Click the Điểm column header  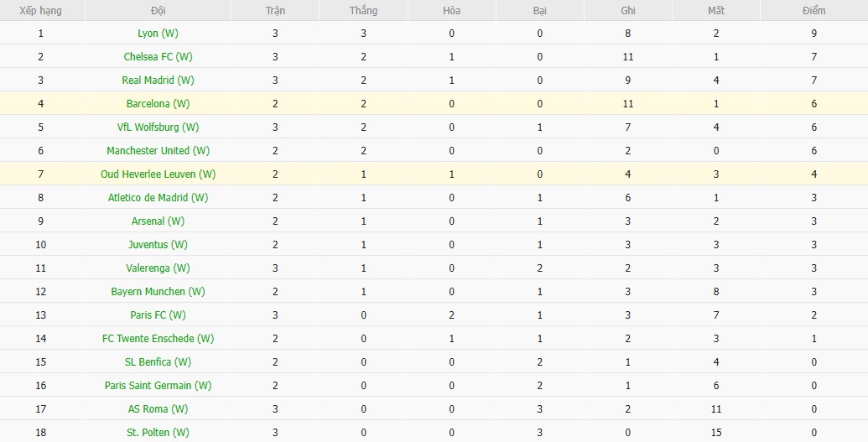click(813, 11)
